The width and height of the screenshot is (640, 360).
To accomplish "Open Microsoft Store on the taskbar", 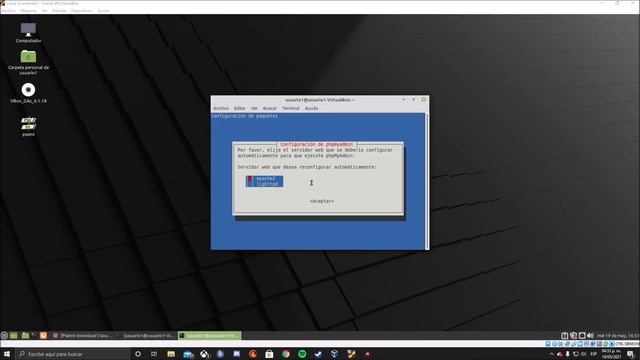I will (269, 354).
